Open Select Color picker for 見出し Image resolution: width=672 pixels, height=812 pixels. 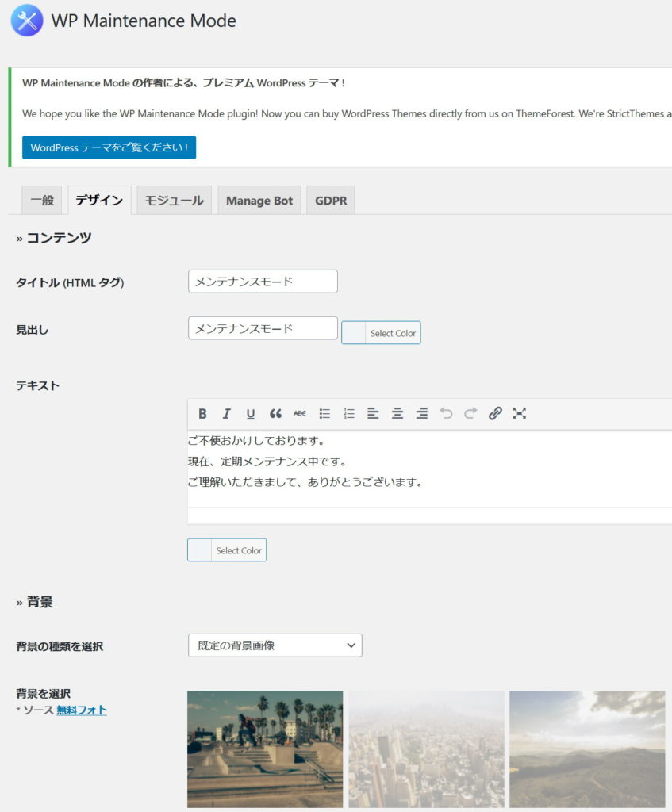pos(381,333)
